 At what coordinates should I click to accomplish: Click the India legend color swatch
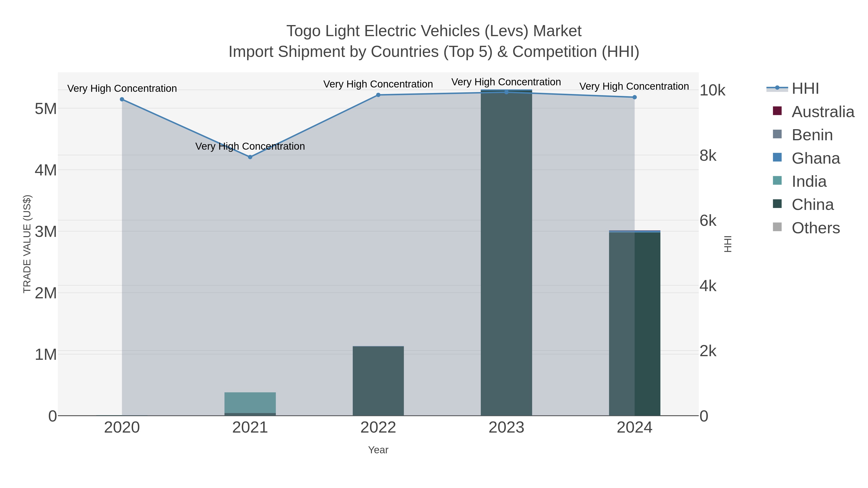[777, 180]
